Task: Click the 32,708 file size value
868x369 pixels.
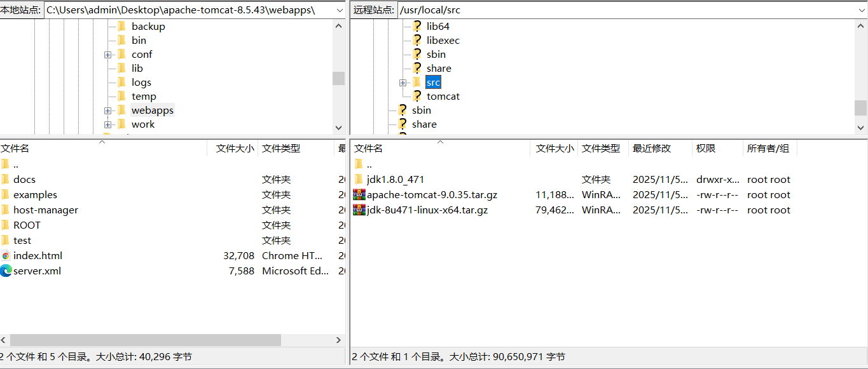Action: (238, 255)
